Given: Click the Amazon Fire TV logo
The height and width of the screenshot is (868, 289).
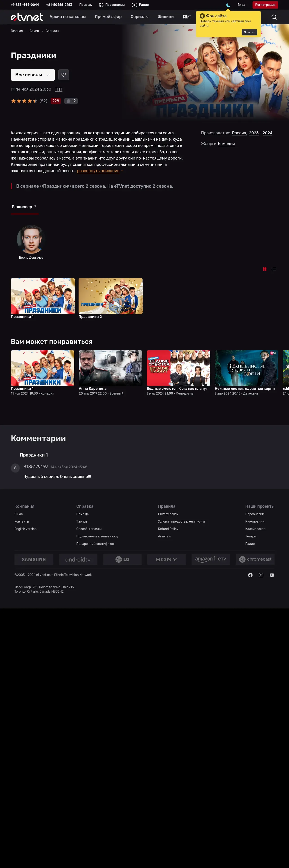Looking at the screenshot, I should (211, 559).
